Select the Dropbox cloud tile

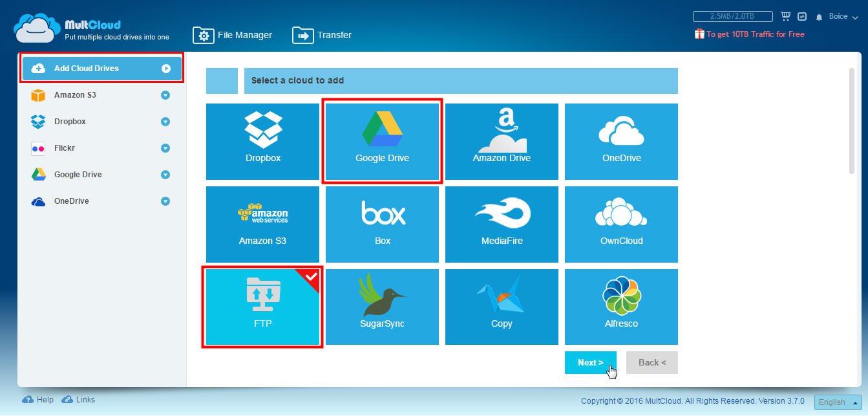click(x=262, y=141)
